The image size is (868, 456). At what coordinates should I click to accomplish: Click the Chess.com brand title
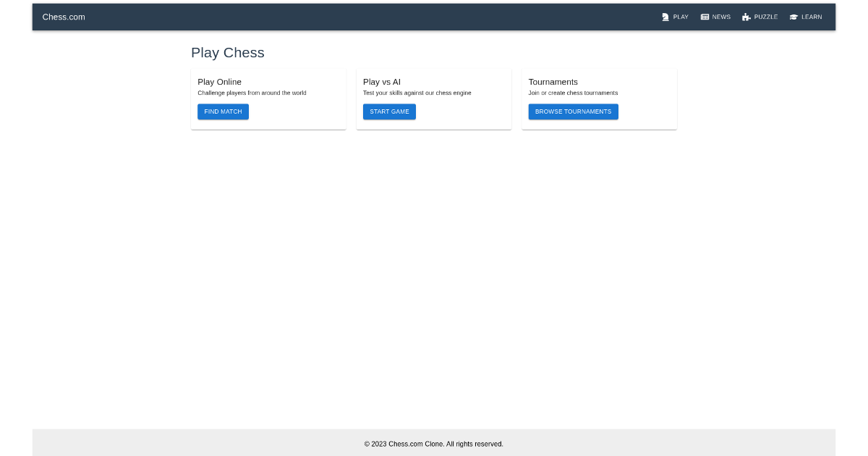[64, 17]
